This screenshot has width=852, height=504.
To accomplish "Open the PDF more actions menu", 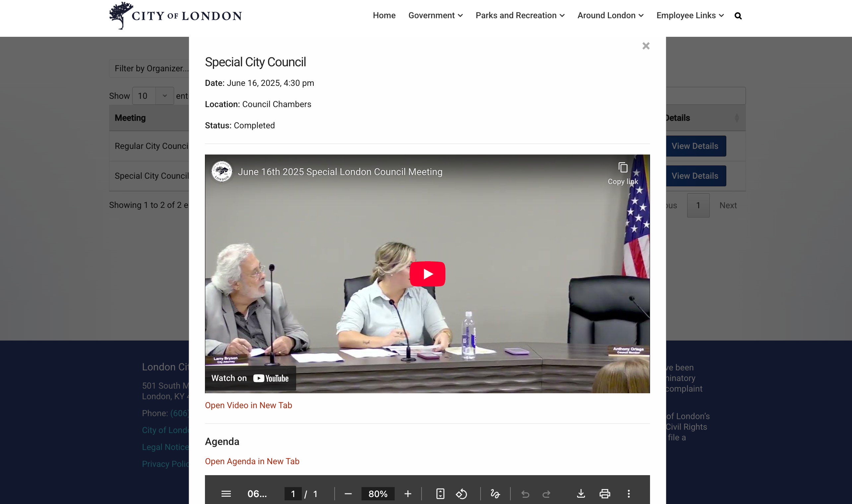I will tap(628, 493).
